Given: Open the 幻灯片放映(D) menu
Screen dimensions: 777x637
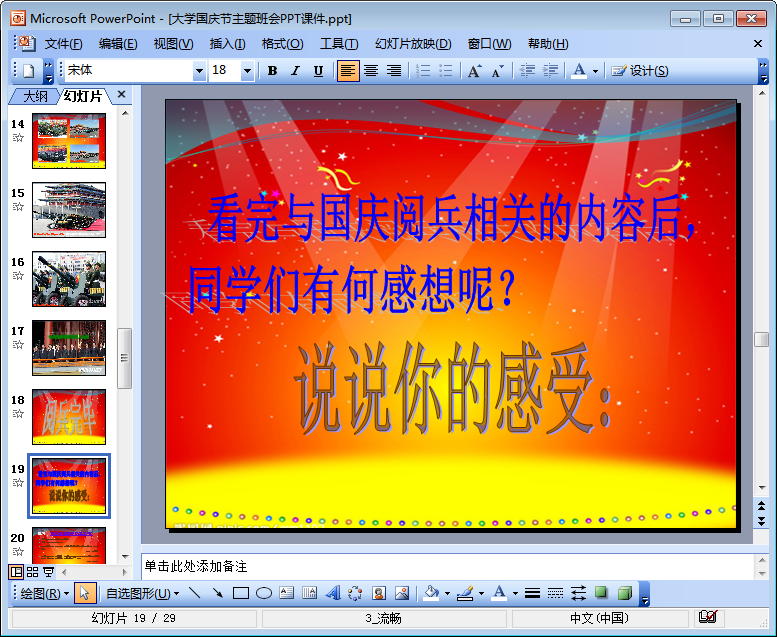Looking at the screenshot, I should pyautogui.click(x=413, y=44).
